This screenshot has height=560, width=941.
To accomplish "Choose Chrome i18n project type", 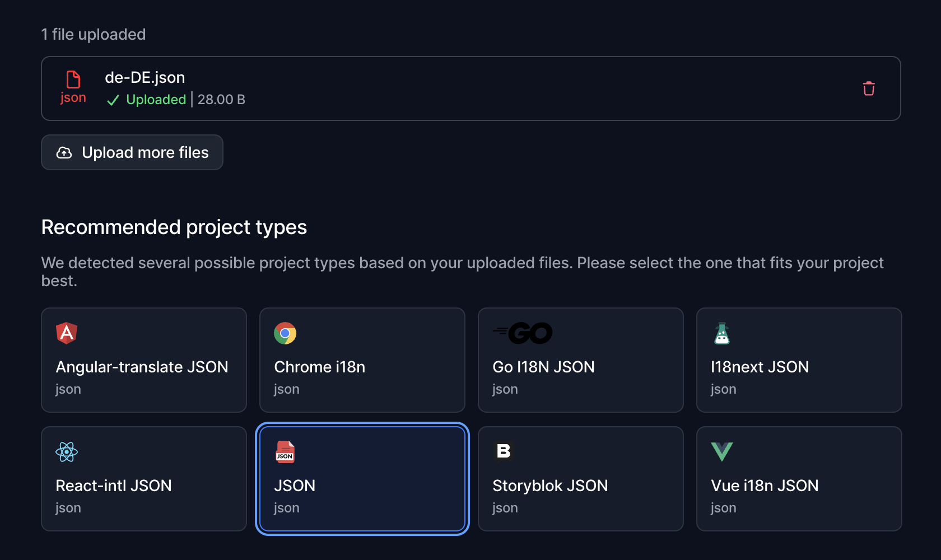I will tap(362, 360).
